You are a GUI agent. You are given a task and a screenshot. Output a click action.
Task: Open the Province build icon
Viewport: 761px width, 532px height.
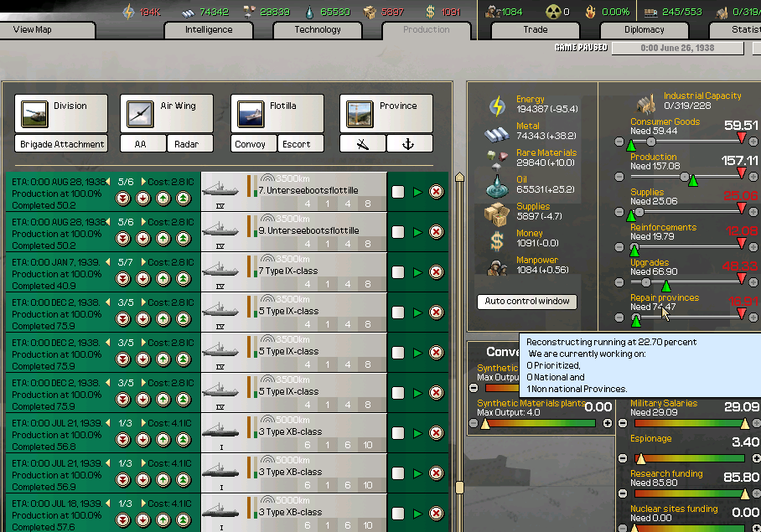point(360,113)
